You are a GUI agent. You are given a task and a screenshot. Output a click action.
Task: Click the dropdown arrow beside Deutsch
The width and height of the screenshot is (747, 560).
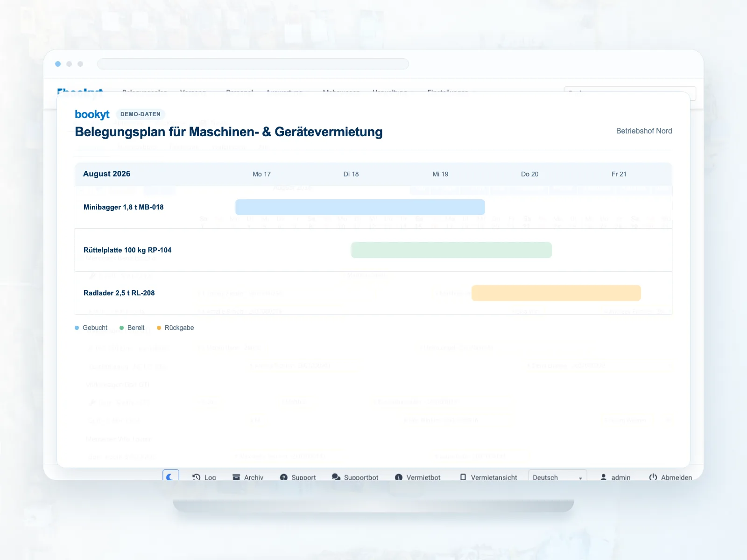click(580, 478)
